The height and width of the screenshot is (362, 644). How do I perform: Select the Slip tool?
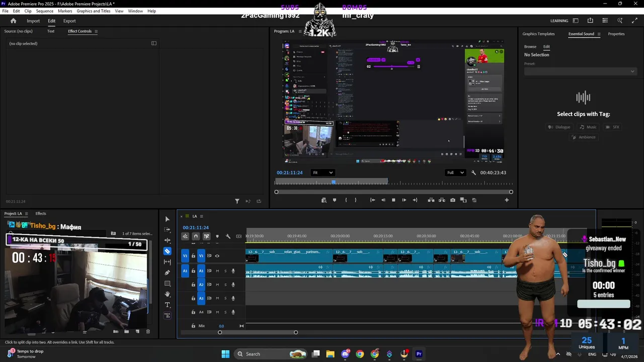coord(168,262)
